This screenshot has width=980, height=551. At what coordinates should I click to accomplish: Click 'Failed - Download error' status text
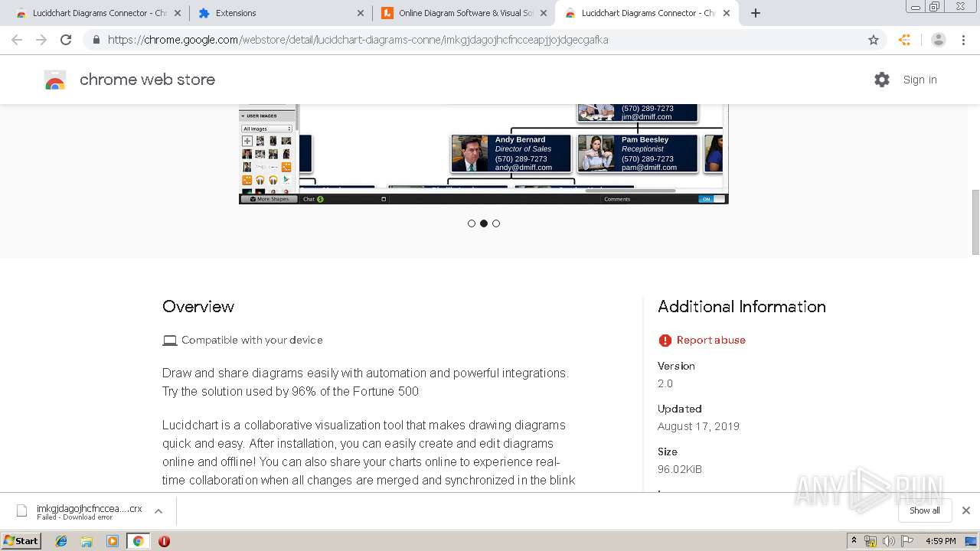click(x=74, y=517)
